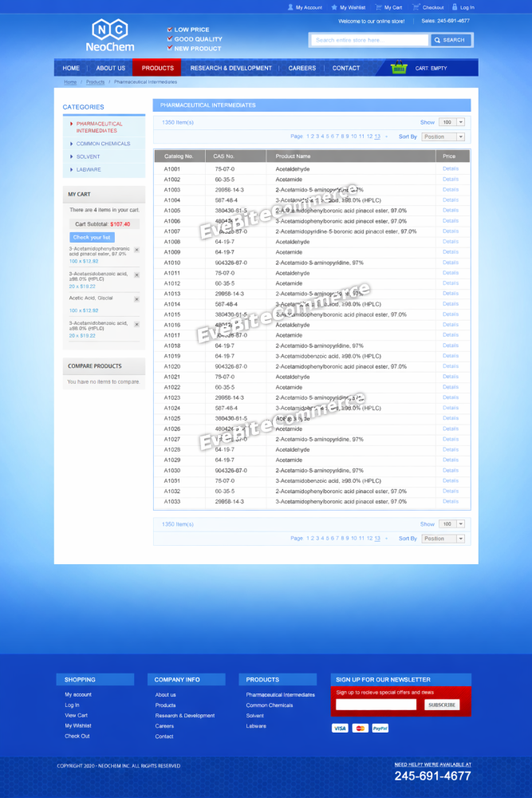The height and width of the screenshot is (798, 532).
Task: Click the Visa payment icon
Action: coord(340,729)
